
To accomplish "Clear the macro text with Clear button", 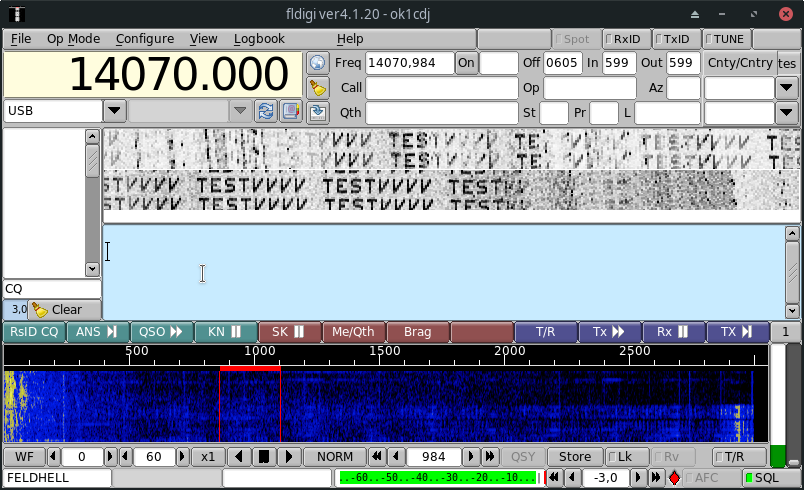I will coord(65,310).
